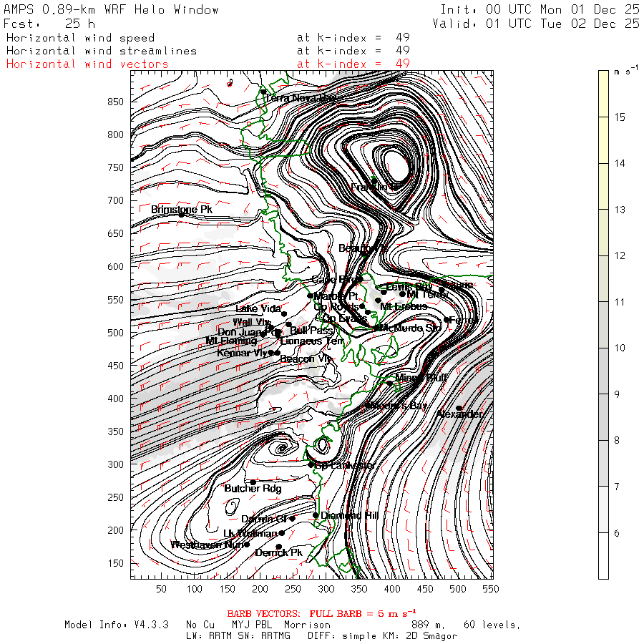Click the Horizontal wind speed legend line
The height and width of the screenshot is (644, 644).
click(80, 38)
